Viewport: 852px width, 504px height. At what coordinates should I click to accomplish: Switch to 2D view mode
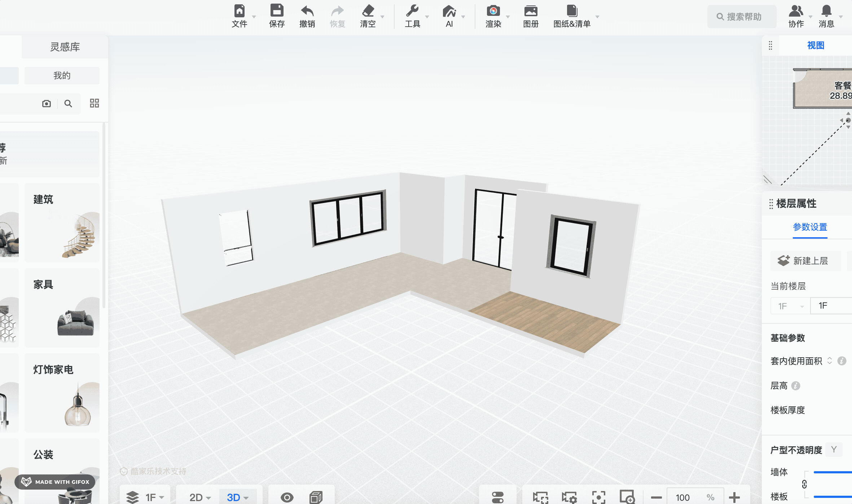(x=200, y=498)
